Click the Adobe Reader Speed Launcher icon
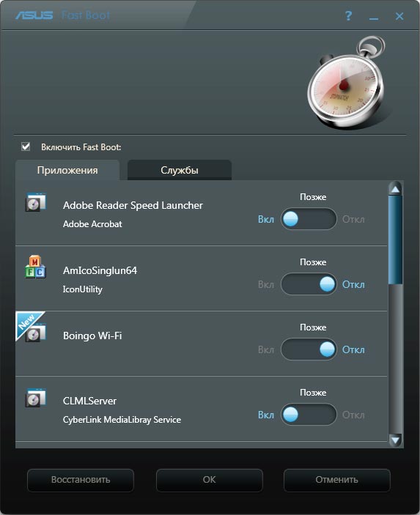 pyautogui.click(x=35, y=202)
